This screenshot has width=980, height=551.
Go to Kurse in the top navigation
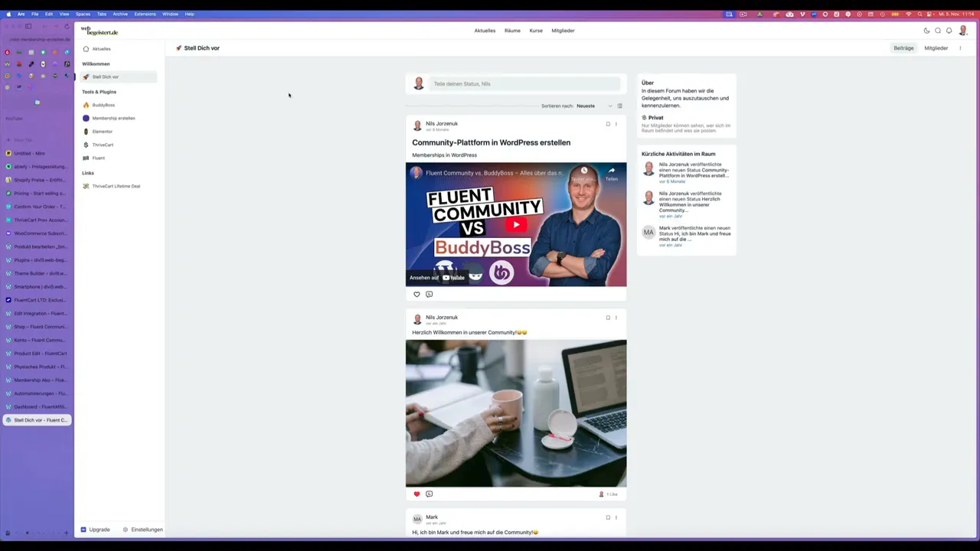[536, 31]
